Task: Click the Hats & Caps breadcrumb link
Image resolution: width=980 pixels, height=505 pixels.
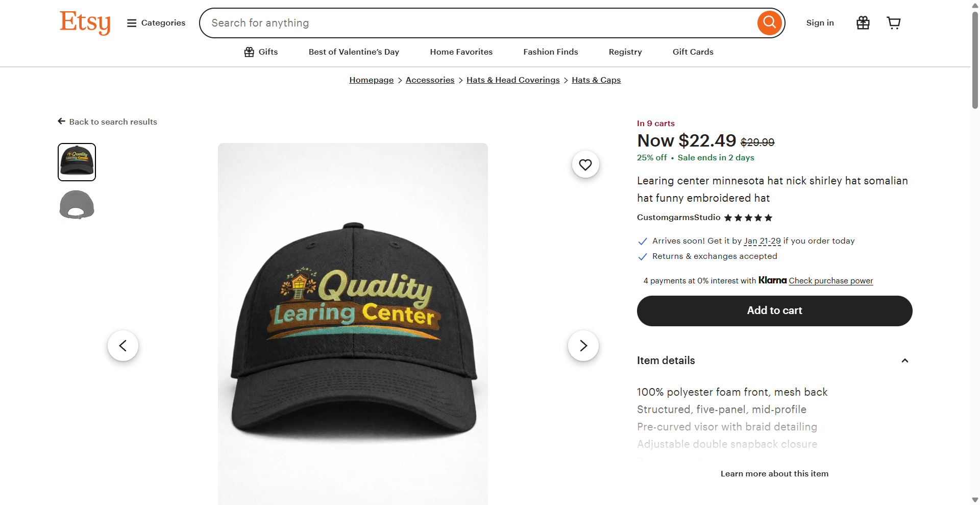Action: [596, 80]
